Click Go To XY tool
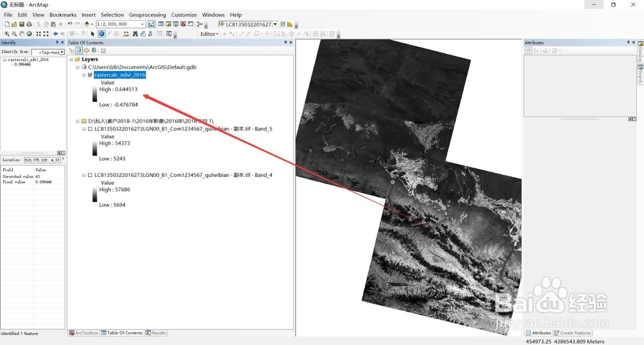 (150, 33)
